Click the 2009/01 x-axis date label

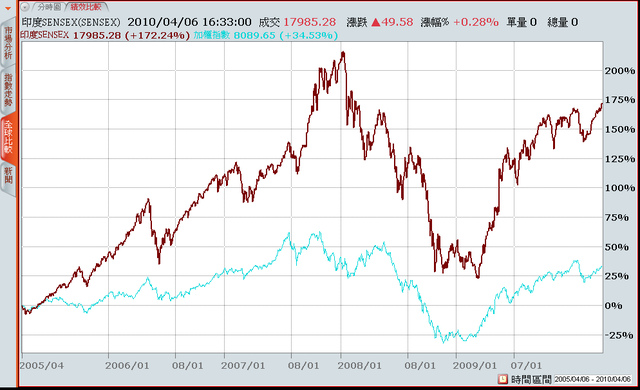475,366
